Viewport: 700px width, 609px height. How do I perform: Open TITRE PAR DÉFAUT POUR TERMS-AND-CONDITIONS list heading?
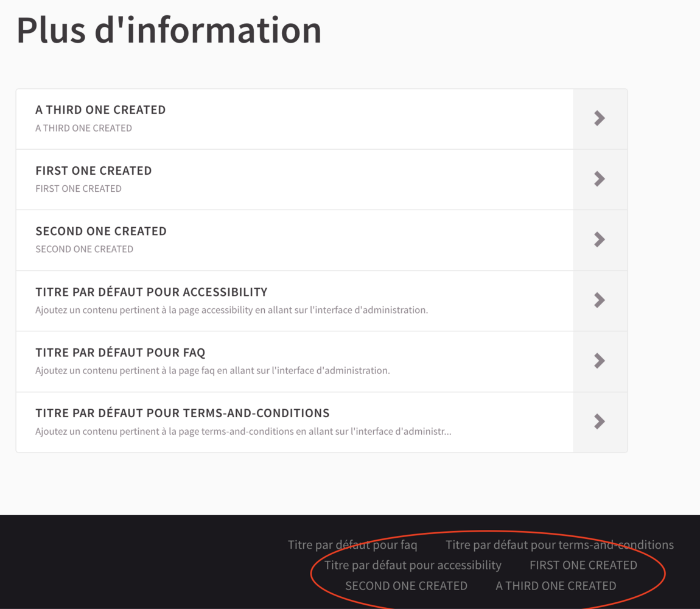[183, 413]
